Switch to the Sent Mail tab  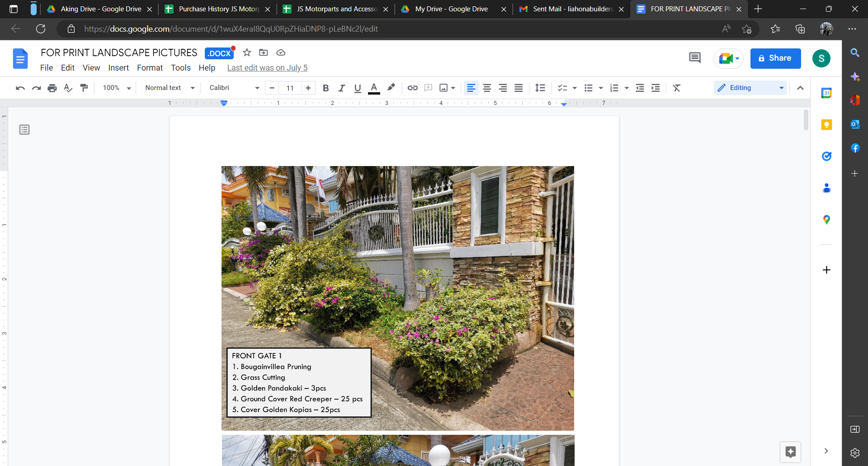(571, 9)
